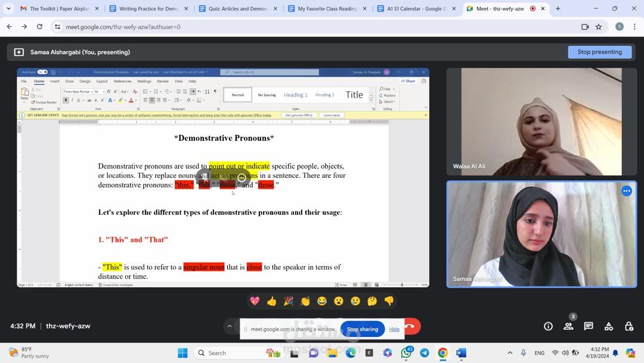Click the font color swatch in Word

coord(131,100)
